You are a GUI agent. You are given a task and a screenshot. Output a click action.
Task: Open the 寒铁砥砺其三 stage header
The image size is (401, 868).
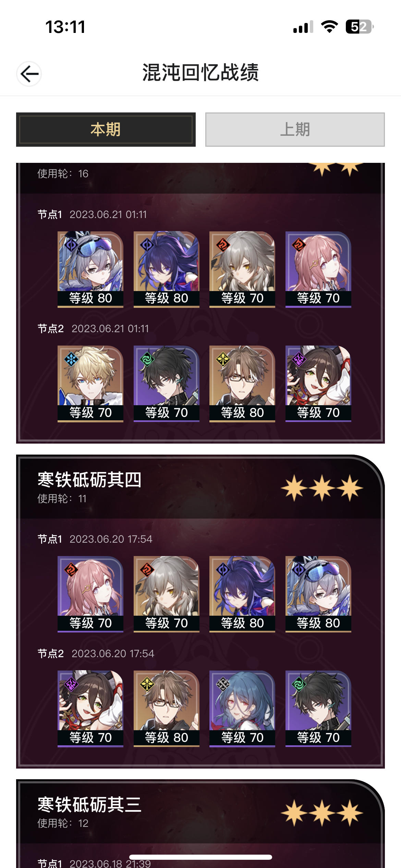[200, 812]
